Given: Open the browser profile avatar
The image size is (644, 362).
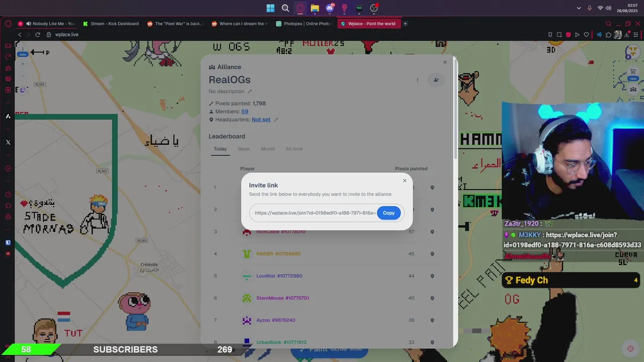Looking at the screenshot, I should 617,35.
